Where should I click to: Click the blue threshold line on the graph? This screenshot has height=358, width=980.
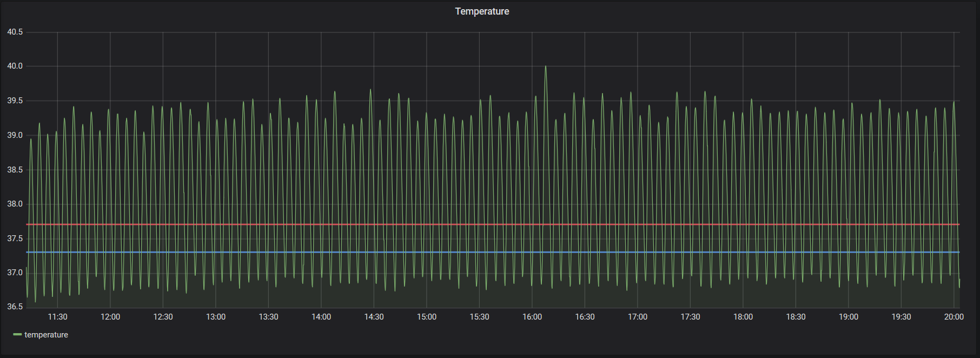[493, 252]
